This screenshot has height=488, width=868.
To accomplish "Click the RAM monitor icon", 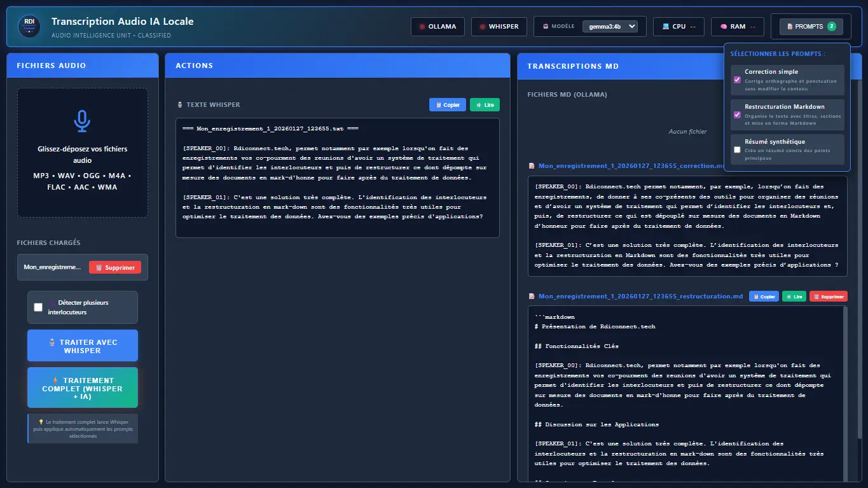I will [723, 26].
